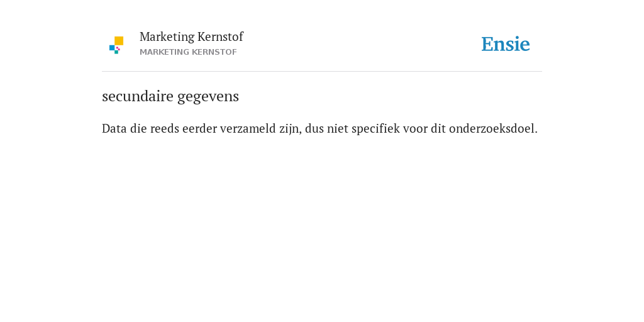The width and height of the screenshot is (644, 322).
Task: Click the yellow square in the logo
Action: [119, 41]
